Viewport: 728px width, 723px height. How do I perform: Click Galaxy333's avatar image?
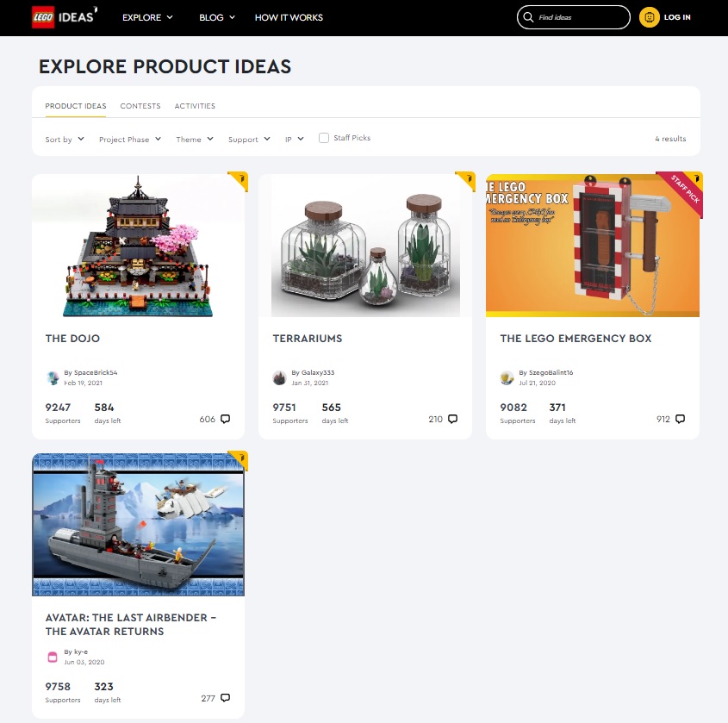(x=279, y=378)
